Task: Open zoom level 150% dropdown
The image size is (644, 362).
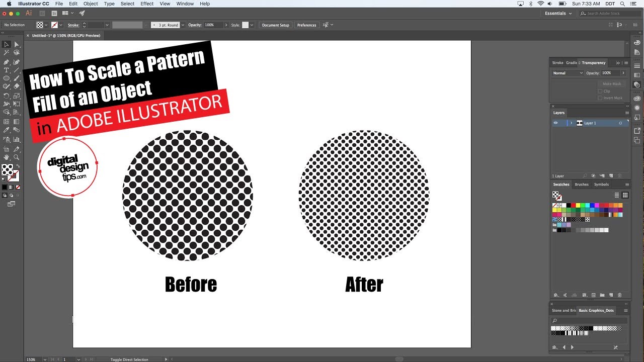Action: pos(45,359)
